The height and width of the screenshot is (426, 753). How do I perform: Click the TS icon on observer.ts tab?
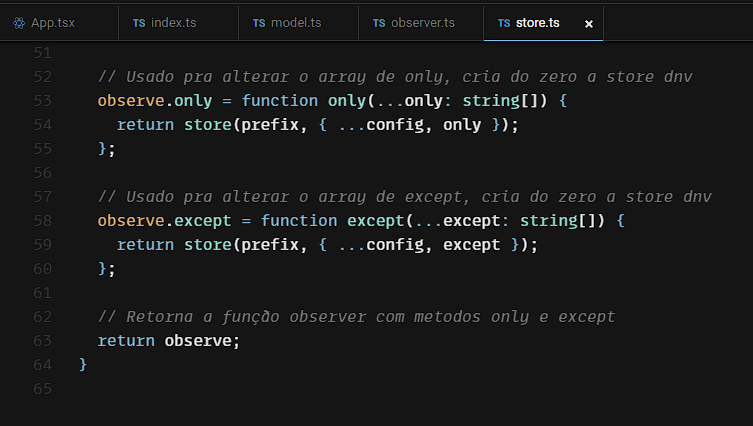tap(379, 22)
